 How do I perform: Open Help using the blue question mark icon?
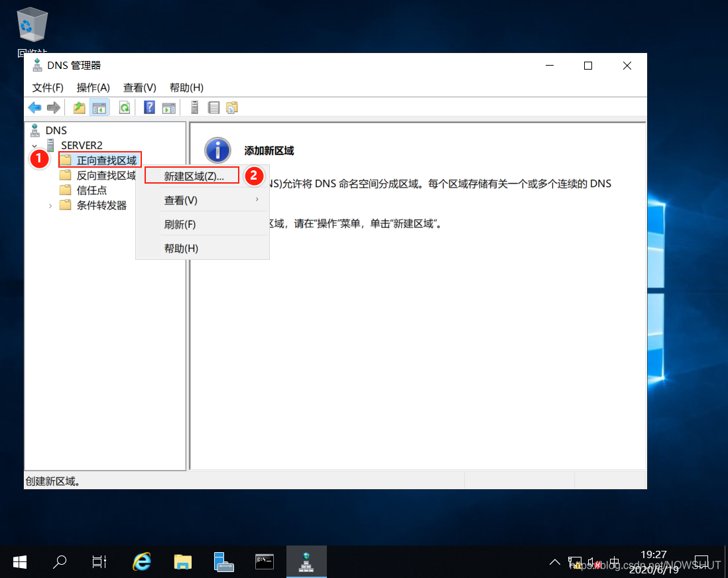[x=149, y=107]
